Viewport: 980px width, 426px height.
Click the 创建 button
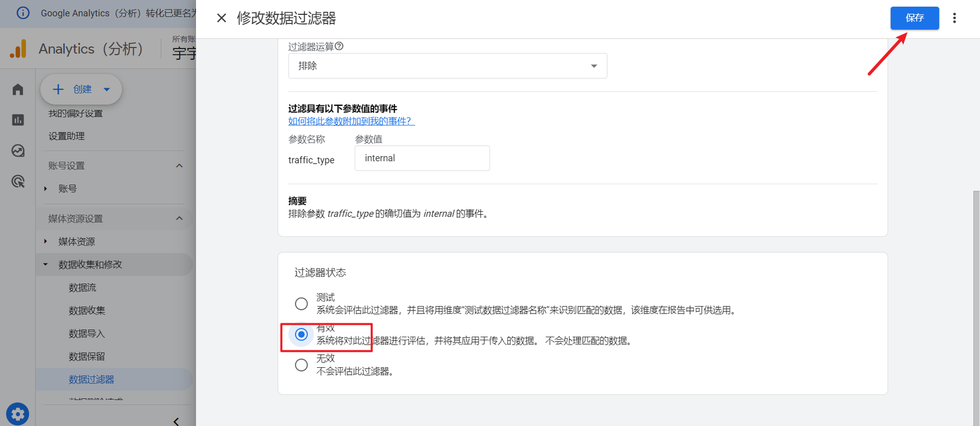pyautogui.click(x=81, y=89)
